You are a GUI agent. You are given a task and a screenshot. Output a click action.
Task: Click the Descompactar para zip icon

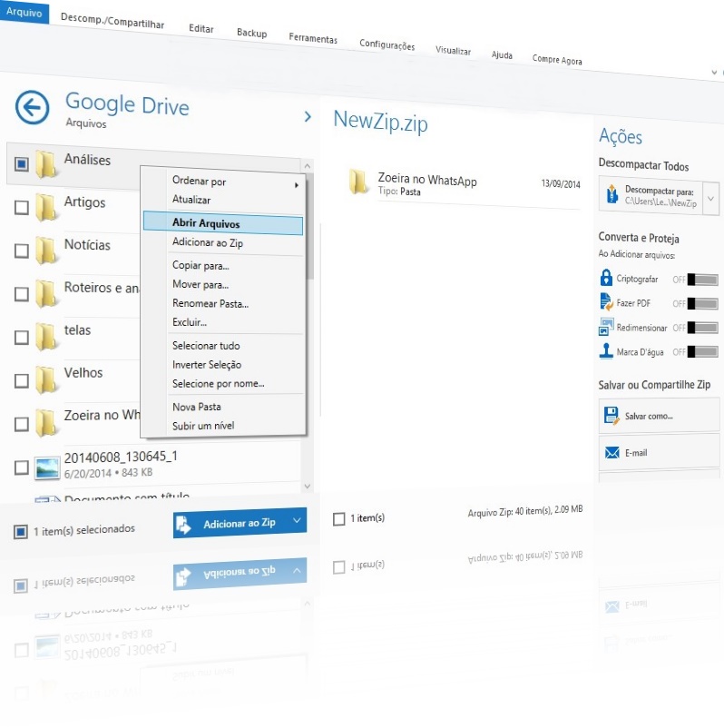coord(612,194)
